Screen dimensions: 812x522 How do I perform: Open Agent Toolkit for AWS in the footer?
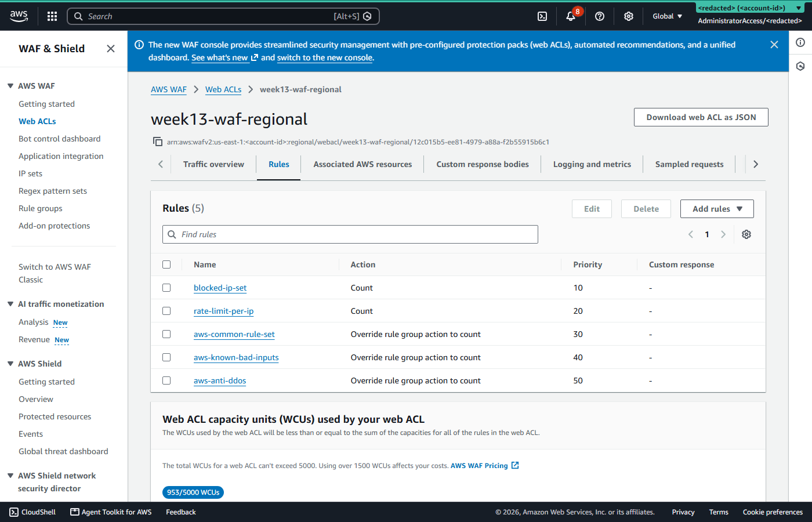pos(111,512)
